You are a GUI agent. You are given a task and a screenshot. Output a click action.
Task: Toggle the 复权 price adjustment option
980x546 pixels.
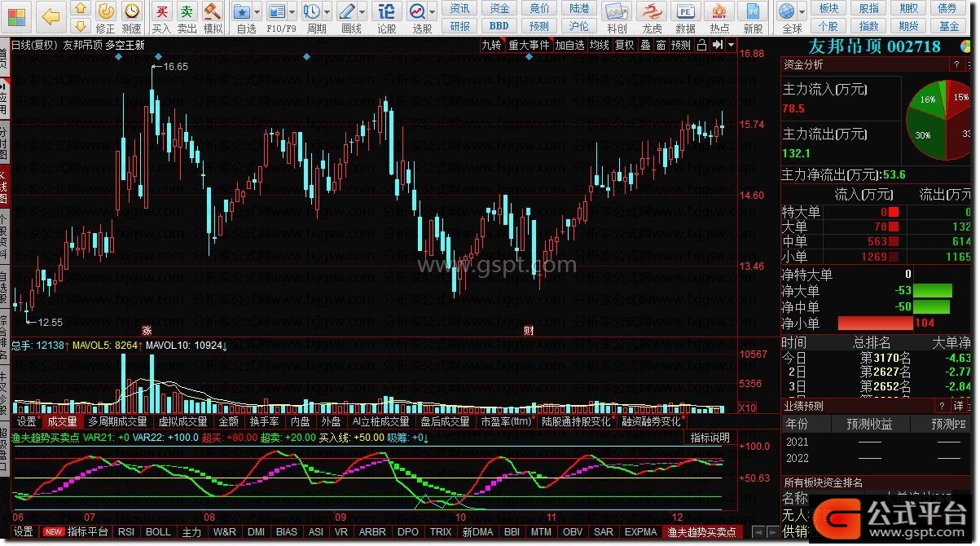point(624,45)
